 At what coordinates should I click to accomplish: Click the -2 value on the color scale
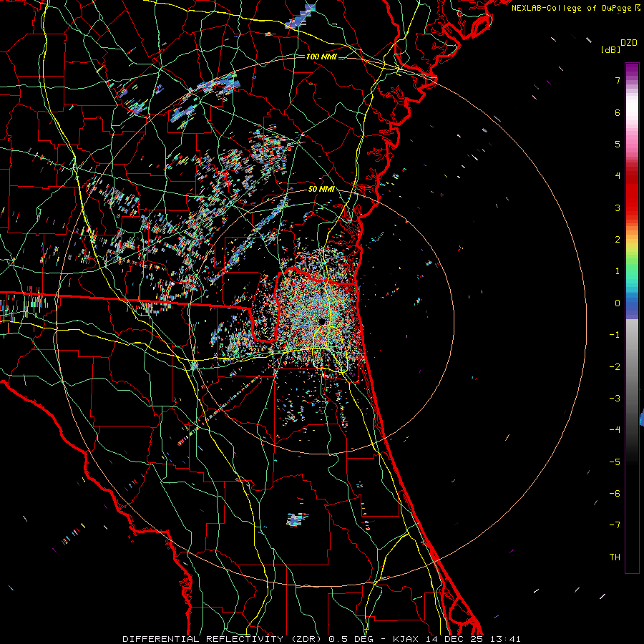(615, 367)
